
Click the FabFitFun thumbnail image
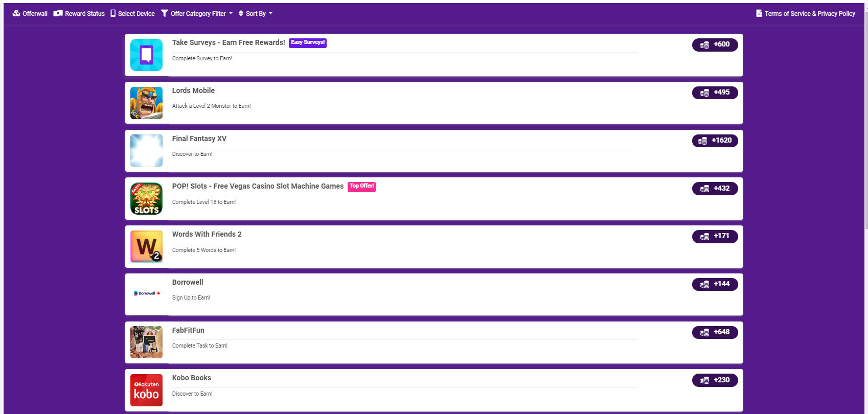(x=146, y=342)
